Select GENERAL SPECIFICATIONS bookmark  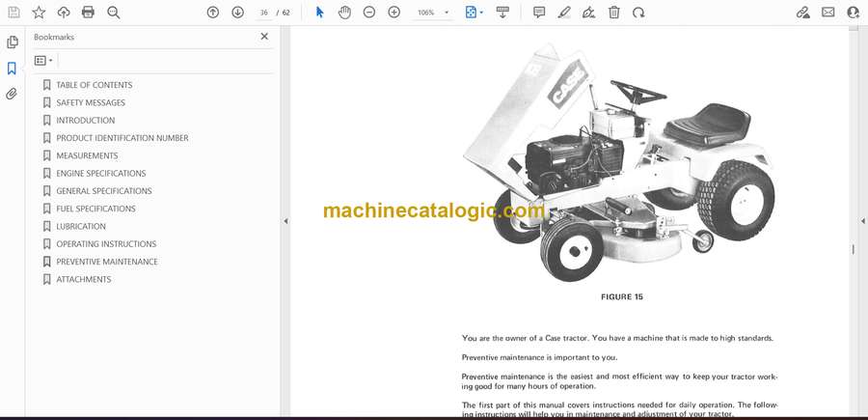[x=104, y=191]
